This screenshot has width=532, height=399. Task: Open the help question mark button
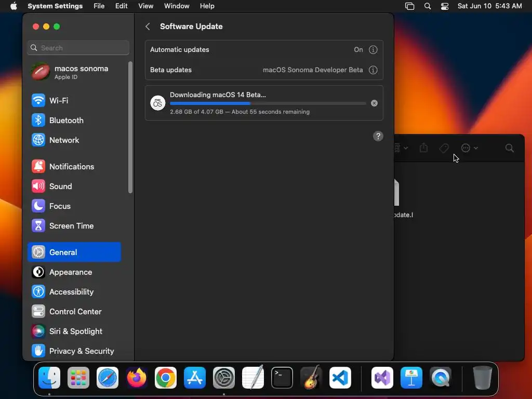tap(378, 136)
